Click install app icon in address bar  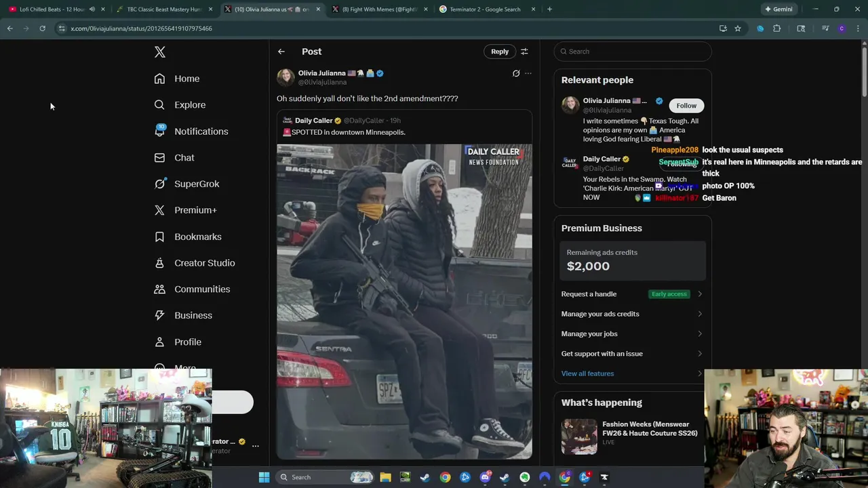[x=723, y=28]
